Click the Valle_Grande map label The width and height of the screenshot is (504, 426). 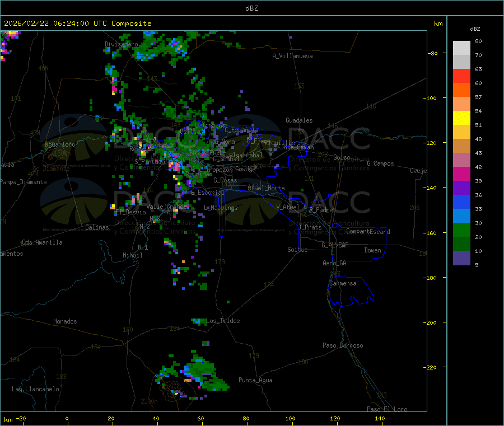tap(167, 207)
